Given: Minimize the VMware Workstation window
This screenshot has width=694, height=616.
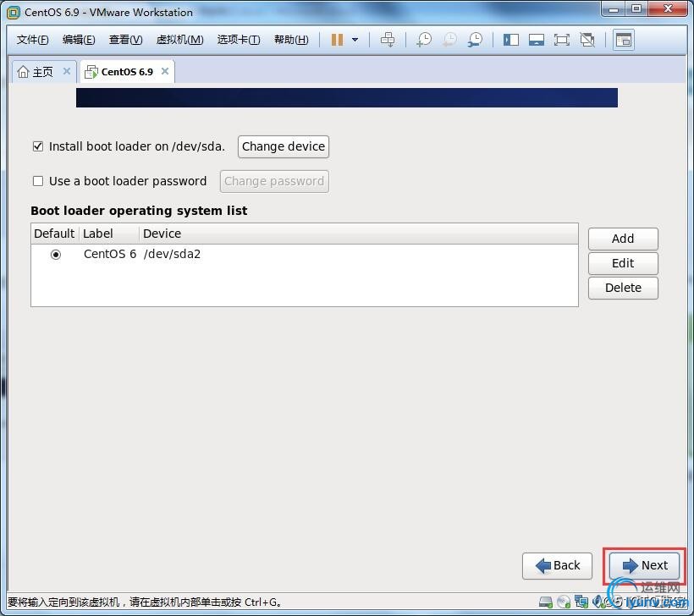Looking at the screenshot, I should pos(614,8).
